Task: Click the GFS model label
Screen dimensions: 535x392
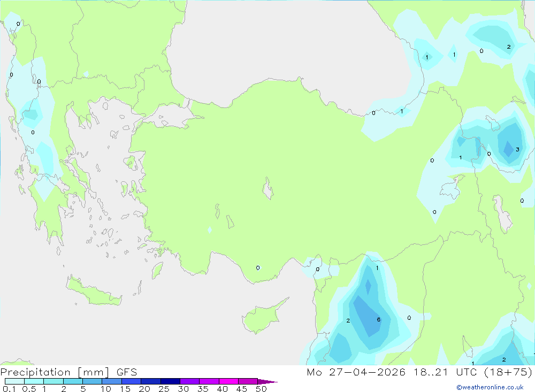Action: click(x=127, y=372)
